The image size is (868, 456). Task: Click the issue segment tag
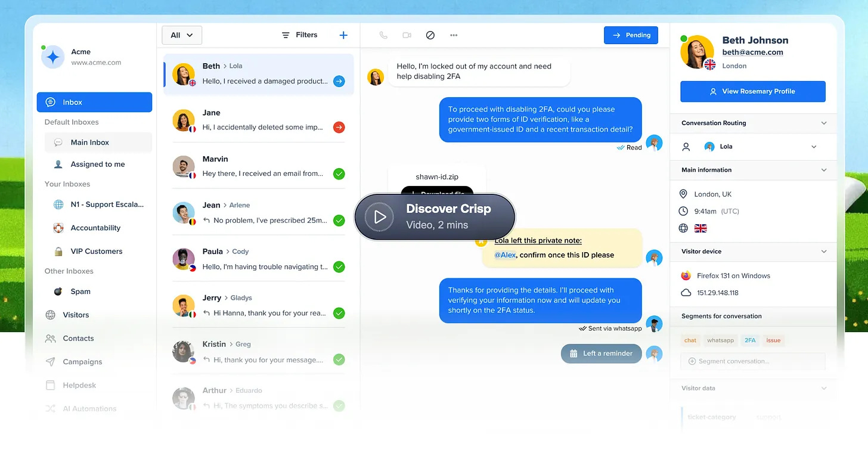[773, 340]
